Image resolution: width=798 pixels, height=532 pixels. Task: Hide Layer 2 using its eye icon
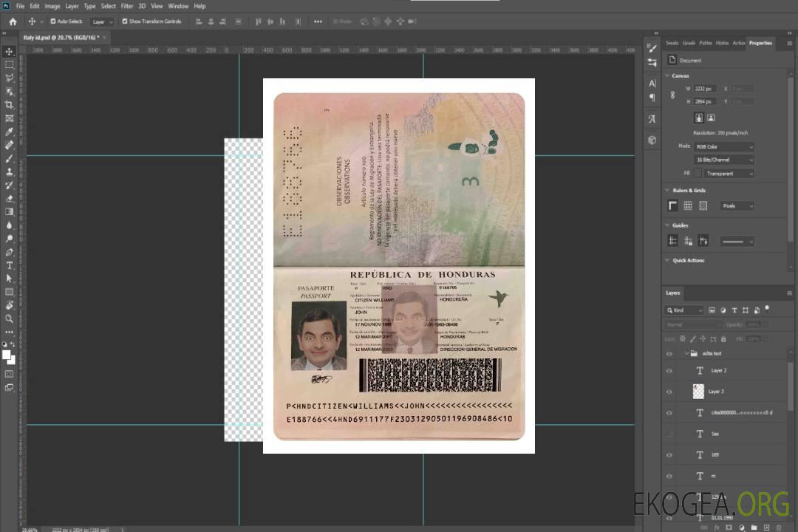(x=669, y=371)
